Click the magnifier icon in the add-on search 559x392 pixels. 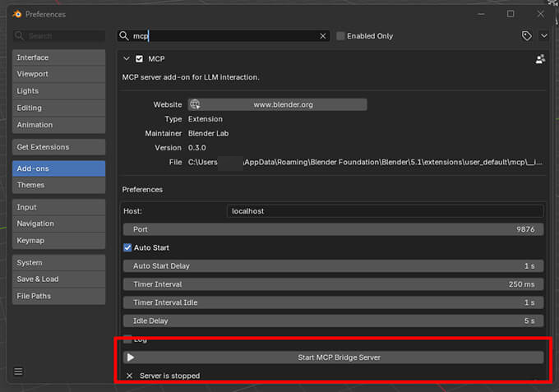[124, 36]
